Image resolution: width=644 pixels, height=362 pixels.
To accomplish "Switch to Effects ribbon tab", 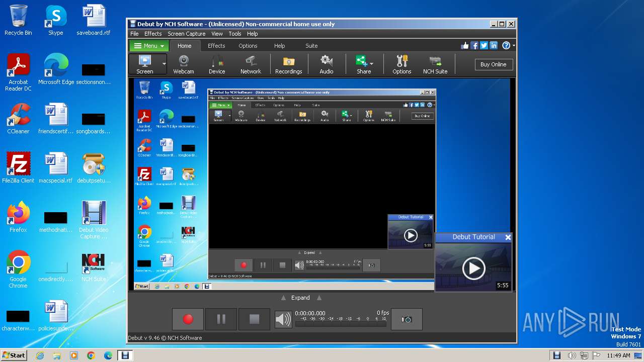I will (216, 46).
